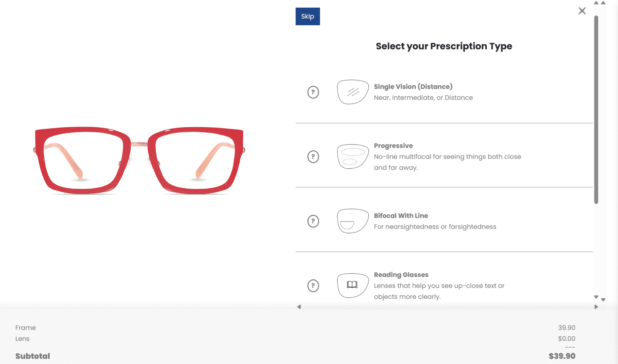This screenshot has height=364, width=618.
Task: Click the Progressive lens icon
Action: pyautogui.click(x=353, y=157)
